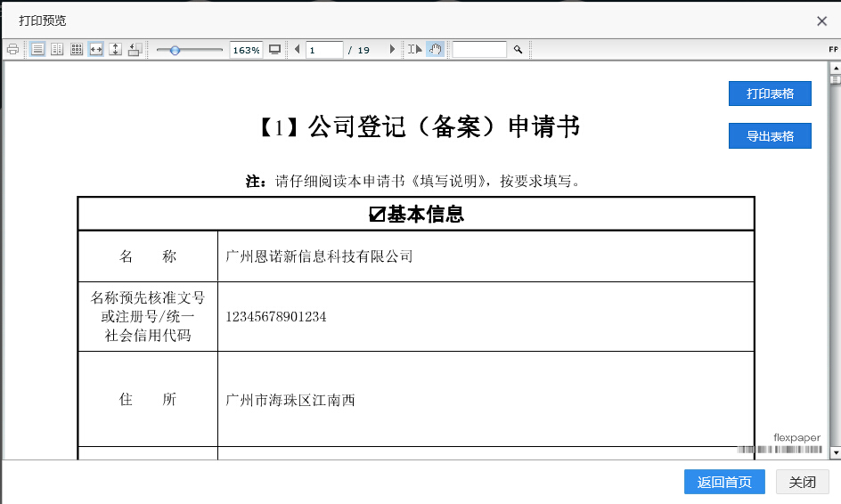Click the 打印表格 button
Image resolution: width=841 pixels, height=504 pixels.
coord(770,93)
